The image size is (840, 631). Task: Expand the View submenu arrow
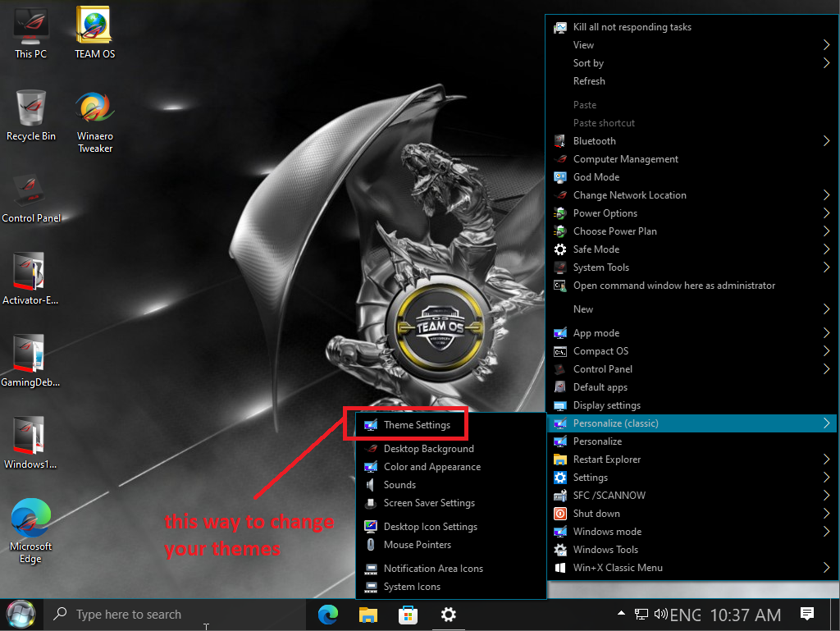coord(826,45)
